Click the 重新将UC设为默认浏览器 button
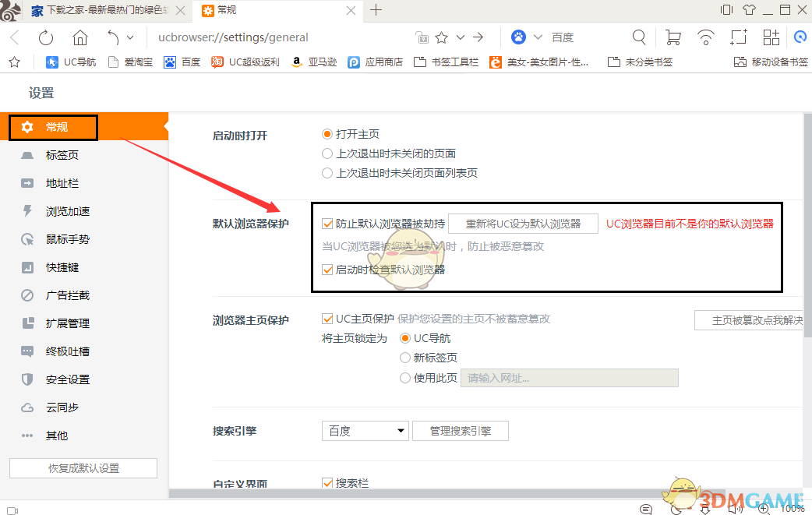This screenshot has width=812, height=515. [x=523, y=224]
